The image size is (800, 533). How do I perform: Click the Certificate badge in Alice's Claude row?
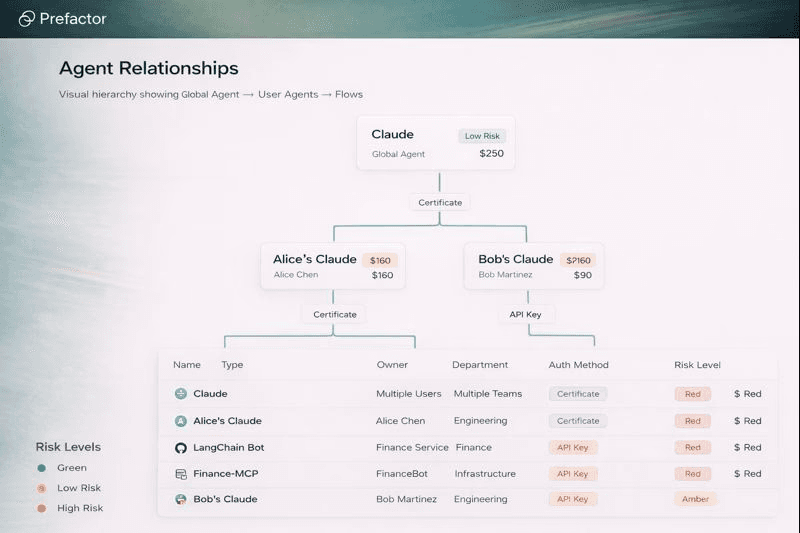578,421
